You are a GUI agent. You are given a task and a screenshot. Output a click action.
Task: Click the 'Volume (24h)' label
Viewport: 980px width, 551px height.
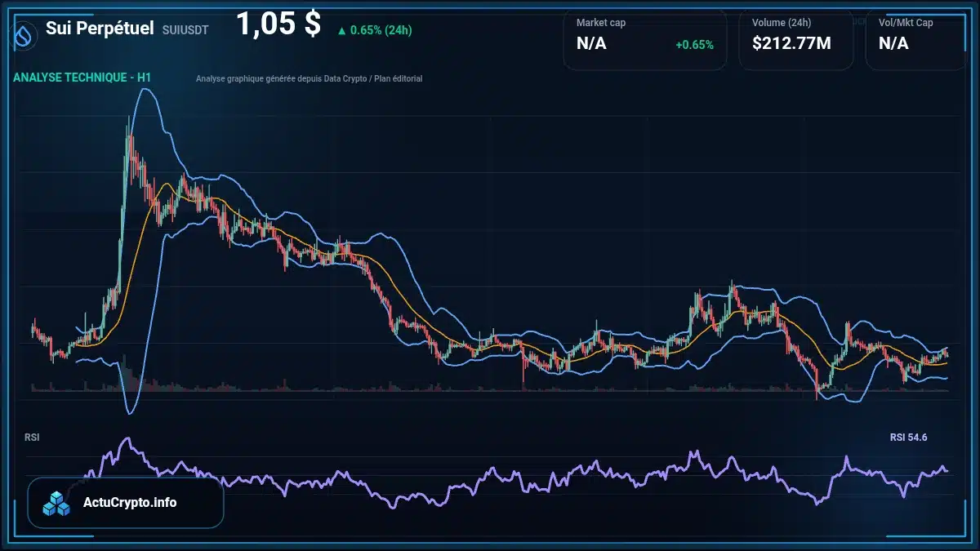(780, 22)
